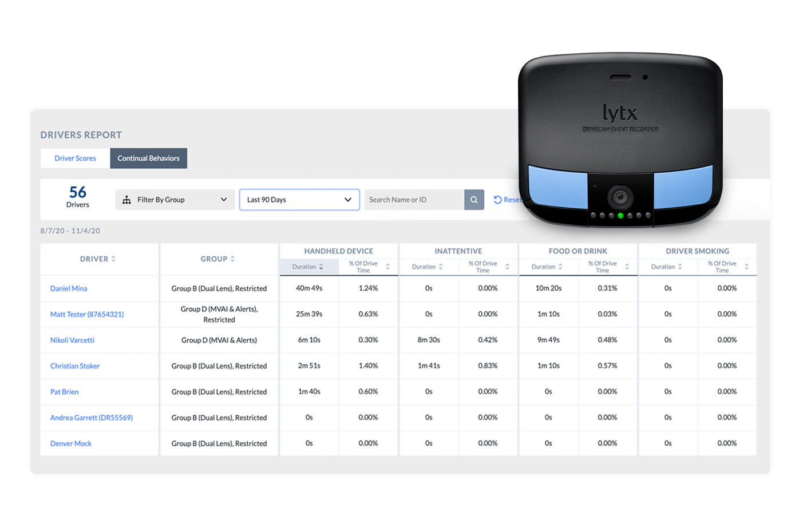Image resolution: width=799 pixels, height=532 pixels.
Task: Open driver Pat Brien
Action: tap(64, 392)
